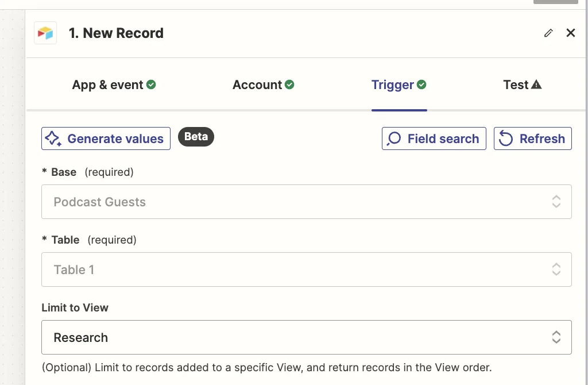
Task: Click the Generate values button
Action: [x=106, y=138]
